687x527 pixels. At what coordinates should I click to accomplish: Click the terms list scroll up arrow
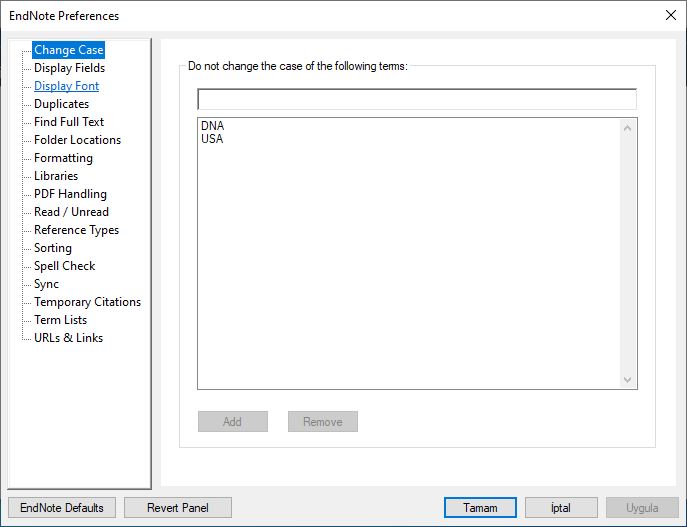pyautogui.click(x=627, y=128)
